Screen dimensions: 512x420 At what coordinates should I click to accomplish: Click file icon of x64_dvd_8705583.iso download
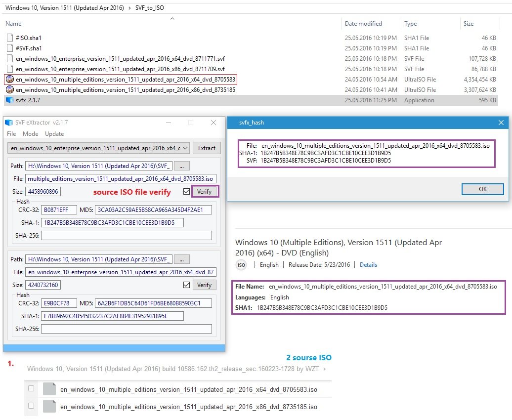point(49,389)
